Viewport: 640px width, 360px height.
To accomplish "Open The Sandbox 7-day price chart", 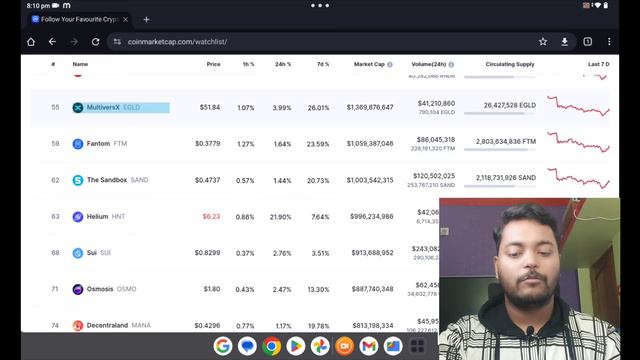I will point(578,178).
